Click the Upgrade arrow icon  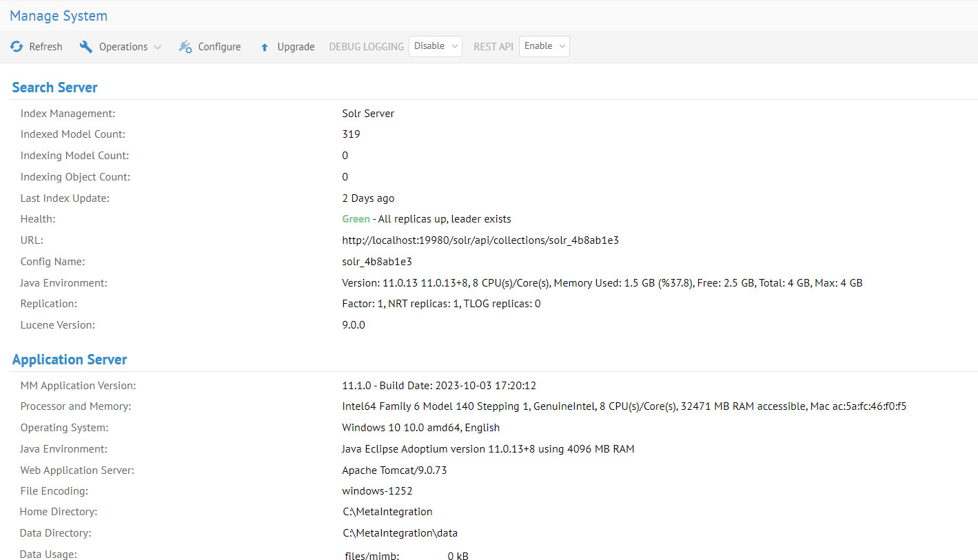[265, 48]
